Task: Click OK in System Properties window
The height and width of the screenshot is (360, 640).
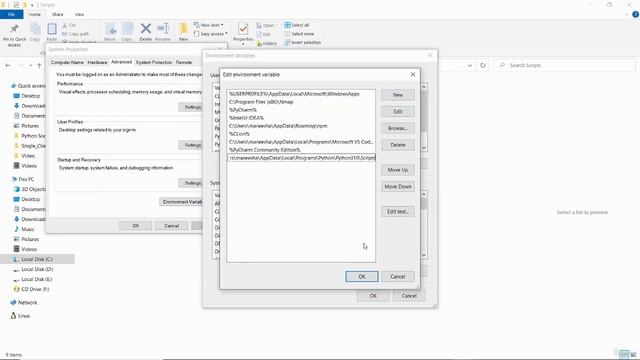Action: point(136,226)
